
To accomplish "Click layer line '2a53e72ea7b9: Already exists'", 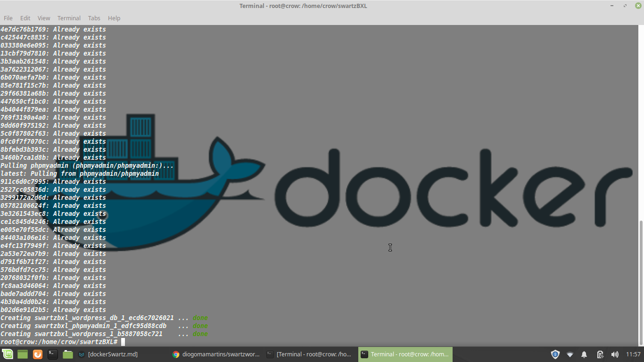I will click(53, 254).
